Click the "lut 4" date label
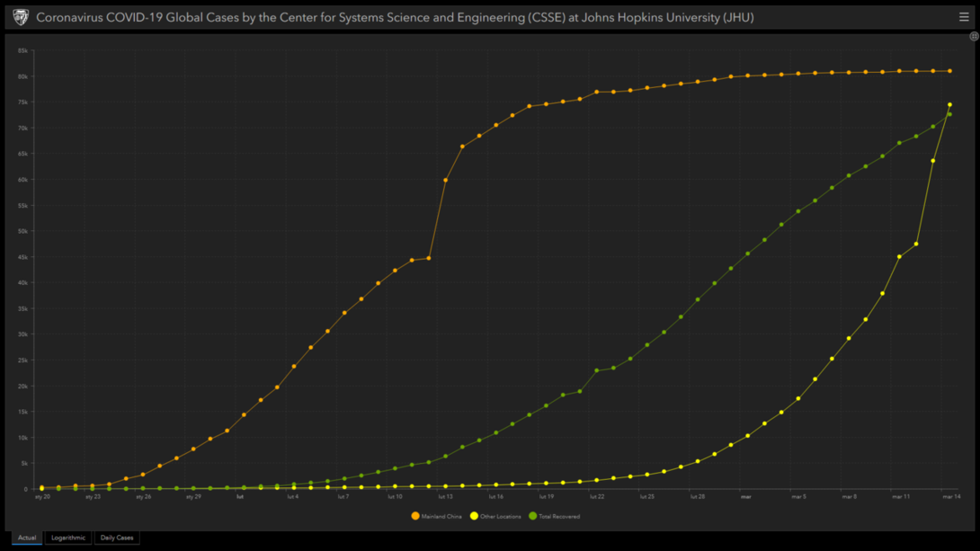 pos(293,497)
